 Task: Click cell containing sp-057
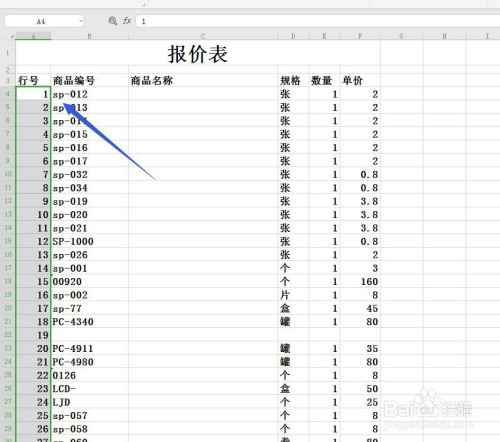pyautogui.click(x=89, y=415)
